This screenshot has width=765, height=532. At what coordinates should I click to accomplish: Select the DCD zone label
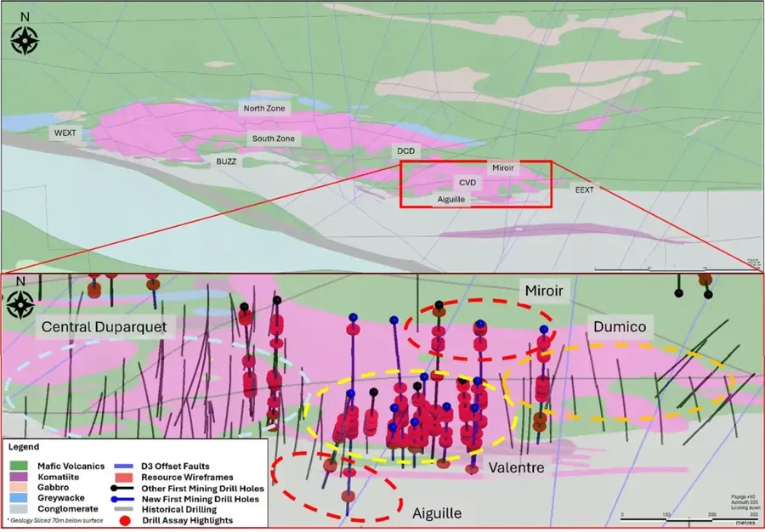[x=406, y=151]
